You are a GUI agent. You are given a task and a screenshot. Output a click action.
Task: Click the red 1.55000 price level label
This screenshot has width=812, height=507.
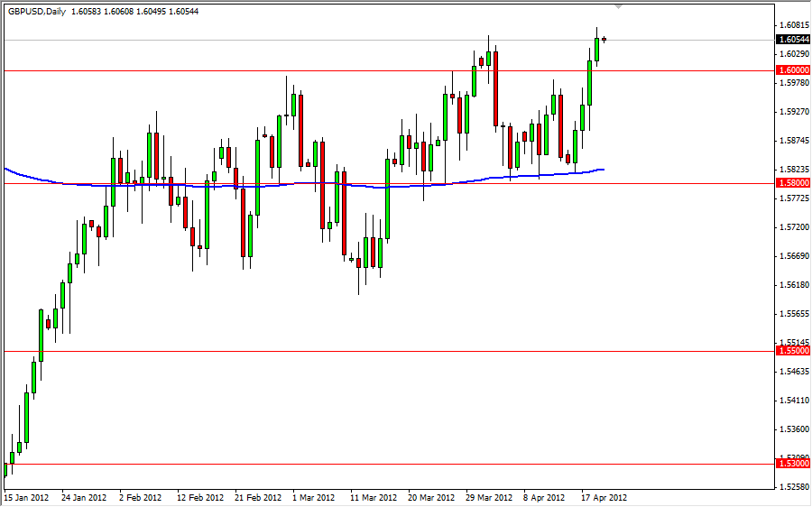point(793,351)
